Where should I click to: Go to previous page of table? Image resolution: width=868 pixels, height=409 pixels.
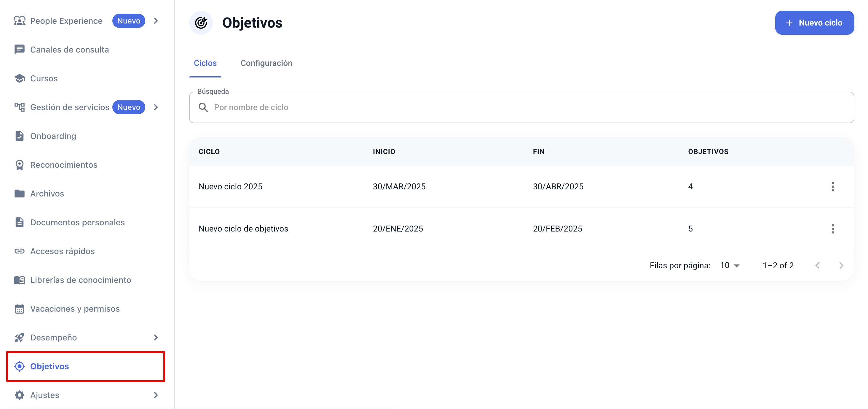(x=817, y=266)
